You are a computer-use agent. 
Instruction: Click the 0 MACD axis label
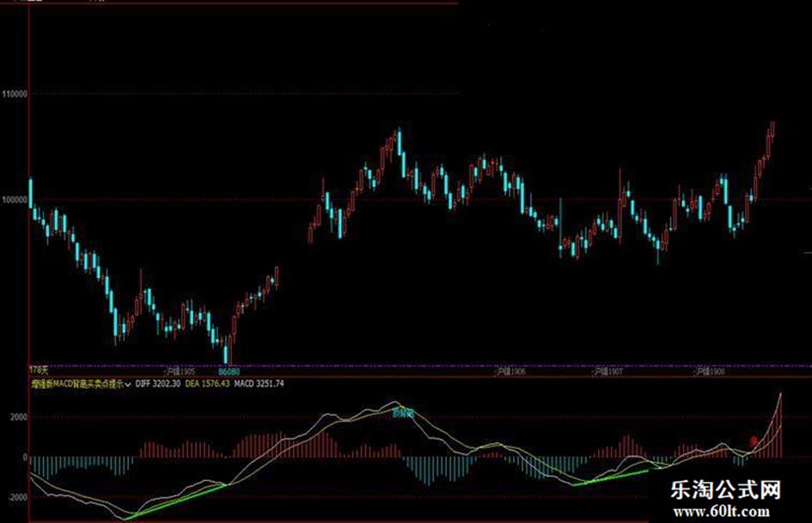[25, 457]
